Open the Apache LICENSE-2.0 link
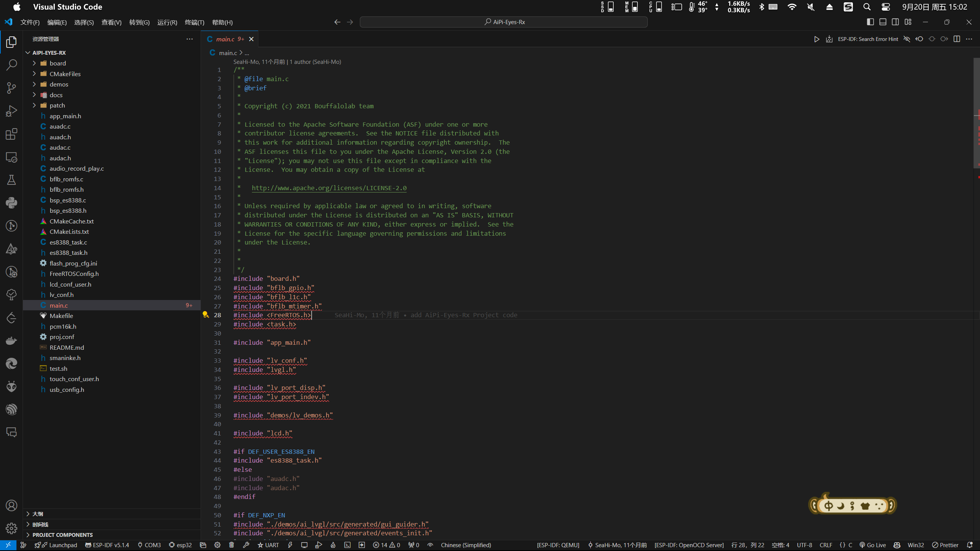This screenshot has height=551, width=980. click(x=329, y=188)
